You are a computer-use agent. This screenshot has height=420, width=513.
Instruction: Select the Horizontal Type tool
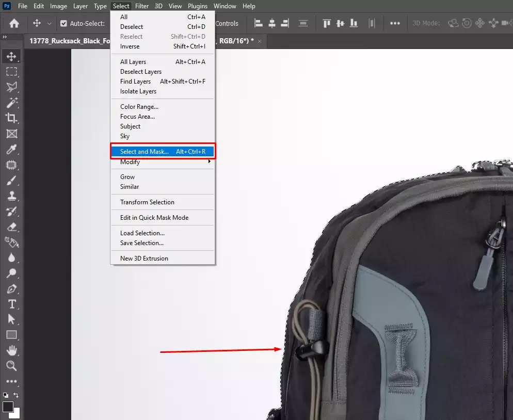[x=11, y=304]
